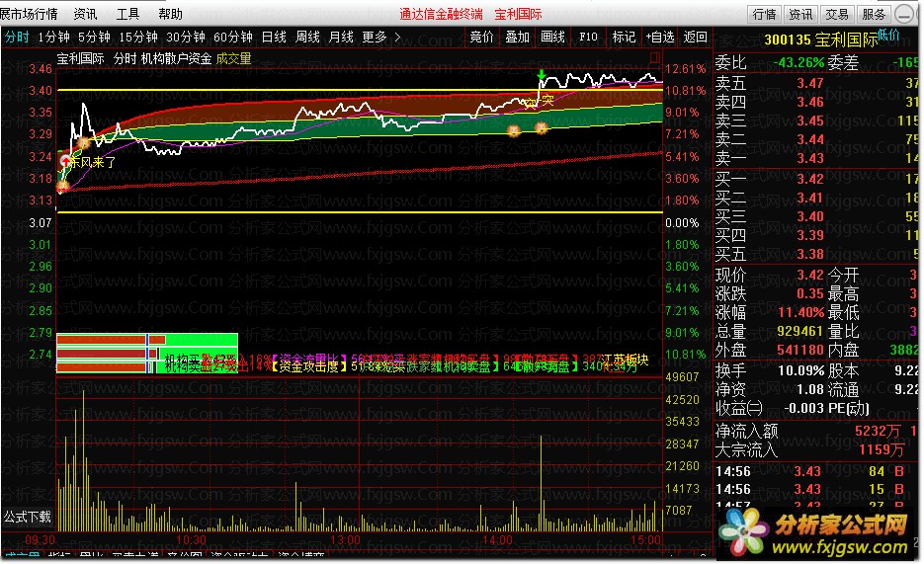Select the 60分钟 chart period
924x564 pixels.
point(233,38)
